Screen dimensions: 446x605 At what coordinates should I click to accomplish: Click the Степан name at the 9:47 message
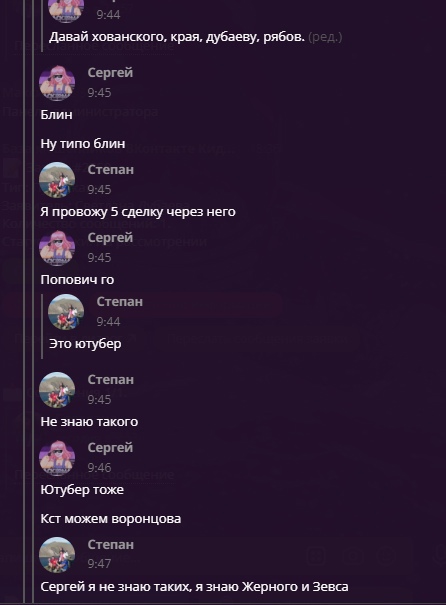[x=111, y=544]
